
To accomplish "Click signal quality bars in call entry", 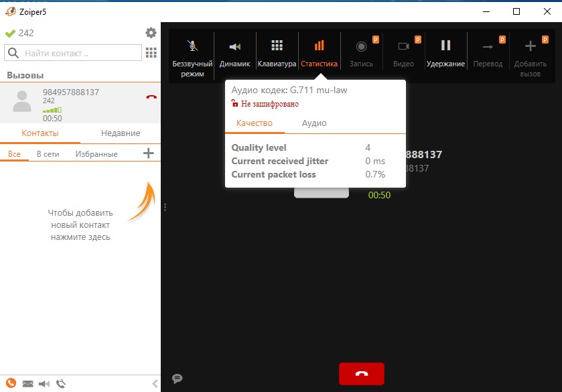I will [52, 110].
